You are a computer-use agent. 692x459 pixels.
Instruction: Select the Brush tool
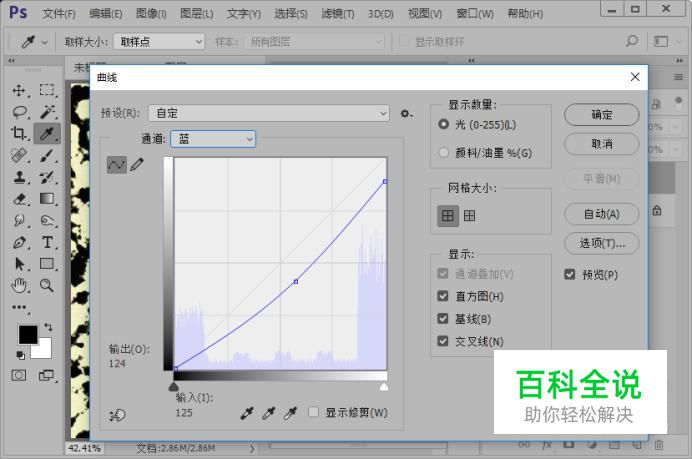pyautogui.click(x=47, y=155)
